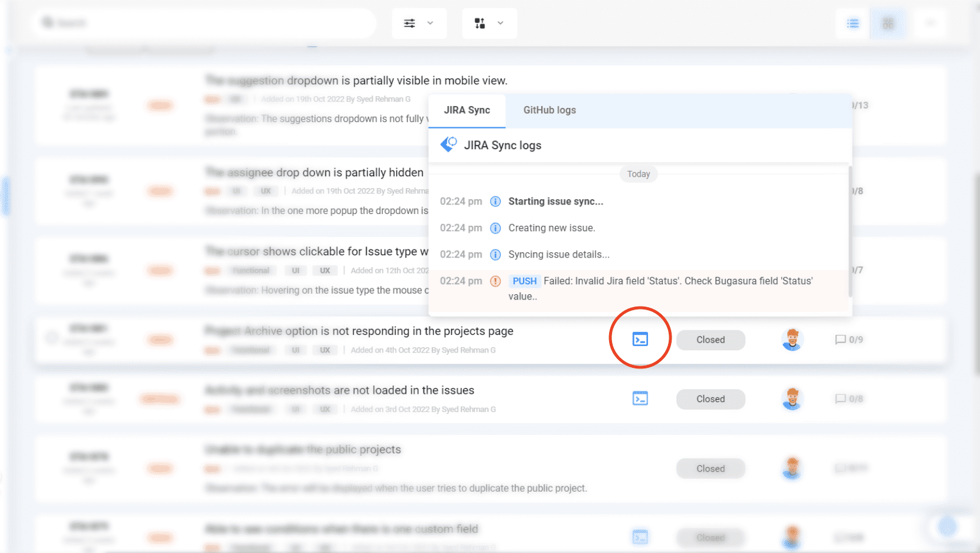Click the sync logs icon on the bottom issue row
This screenshot has height=553, width=980.
640,537
